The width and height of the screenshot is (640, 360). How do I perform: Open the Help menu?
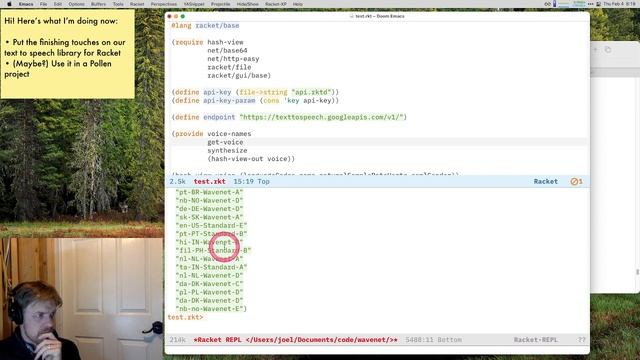click(x=298, y=4)
